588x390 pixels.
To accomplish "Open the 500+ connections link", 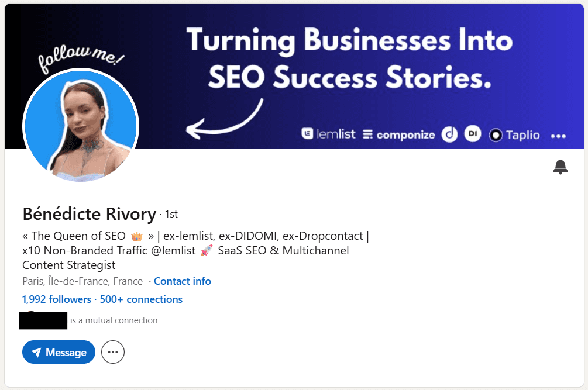I will (x=141, y=299).
